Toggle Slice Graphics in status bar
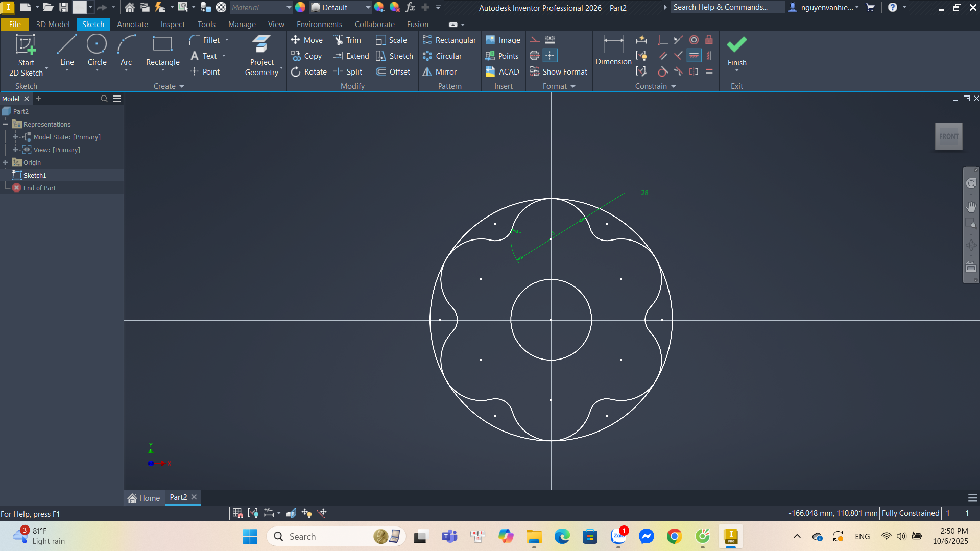Viewport: 980px width, 551px height. coord(291,513)
